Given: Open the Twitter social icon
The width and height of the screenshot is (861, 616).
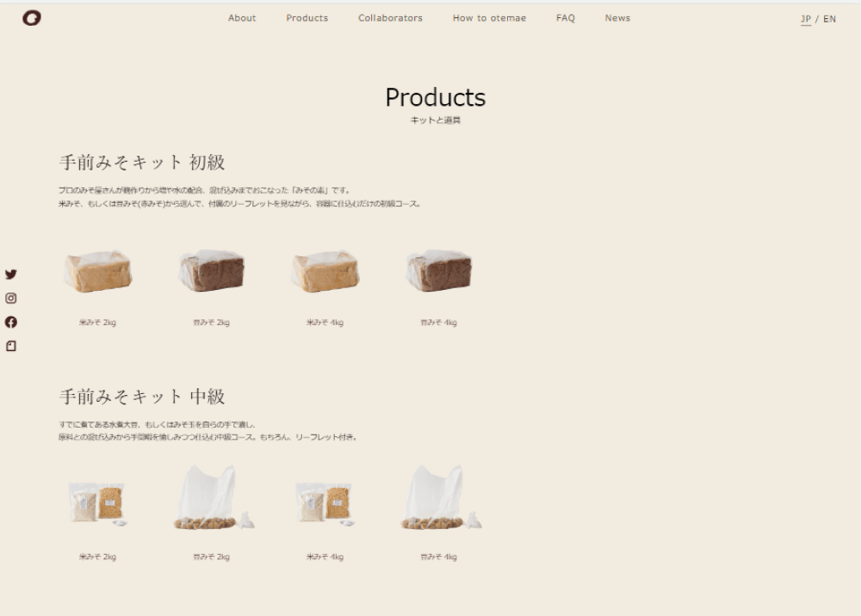Looking at the screenshot, I should pos(11,274).
